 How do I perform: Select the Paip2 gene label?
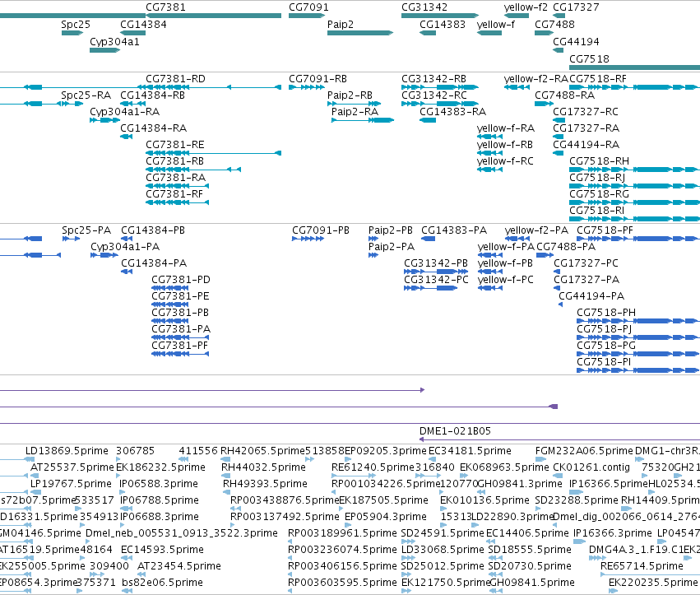pyautogui.click(x=341, y=24)
